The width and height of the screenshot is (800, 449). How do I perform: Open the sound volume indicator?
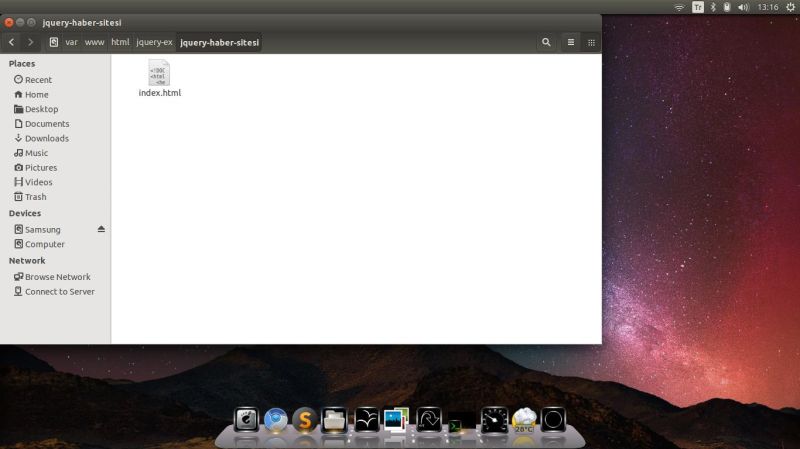point(743,7)
